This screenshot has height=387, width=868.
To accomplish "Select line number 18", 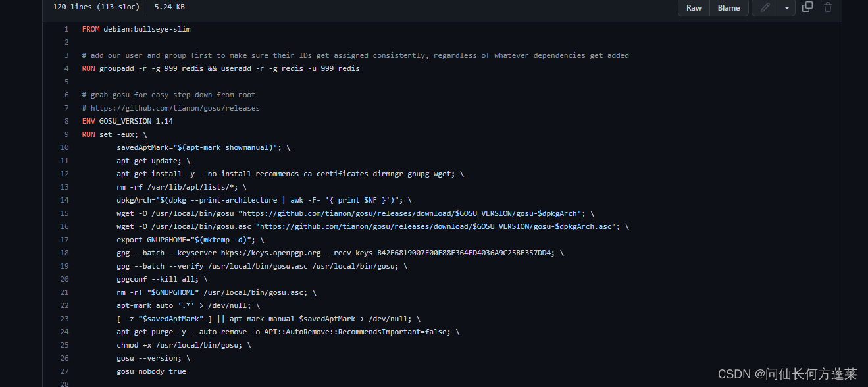I will [64, 253].
